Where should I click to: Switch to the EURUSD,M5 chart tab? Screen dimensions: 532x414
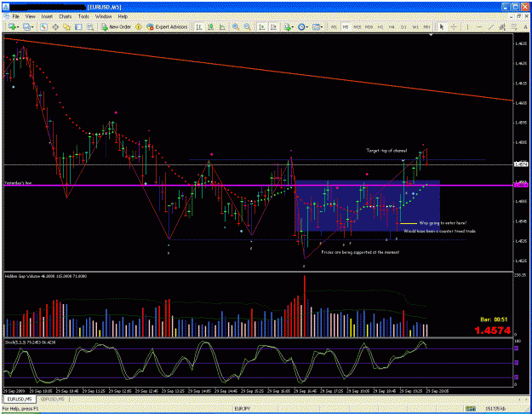20,400
